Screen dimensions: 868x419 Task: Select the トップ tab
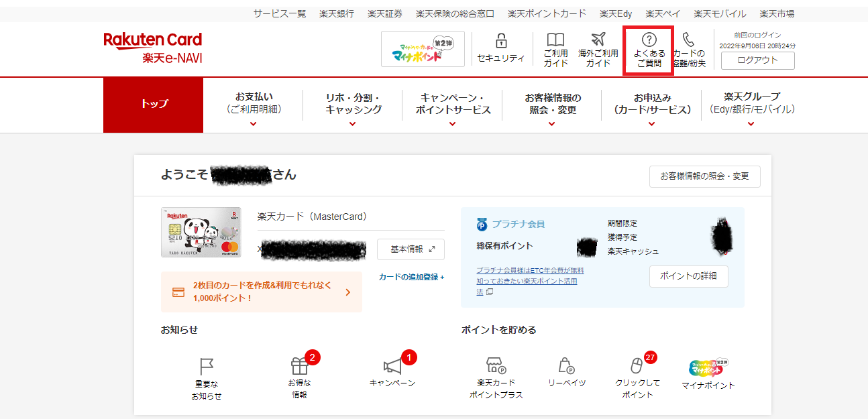point(154,105)
